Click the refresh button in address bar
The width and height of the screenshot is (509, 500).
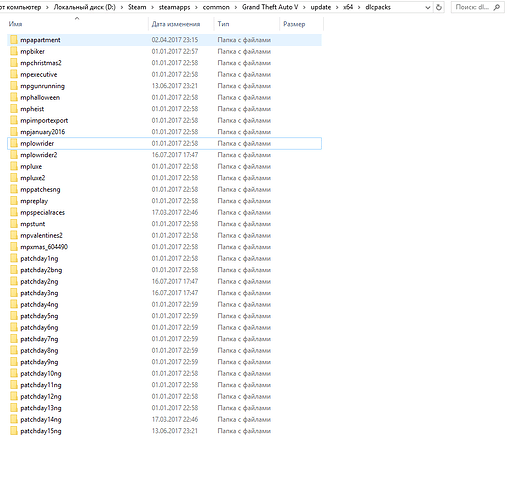[x=439, y=7]
